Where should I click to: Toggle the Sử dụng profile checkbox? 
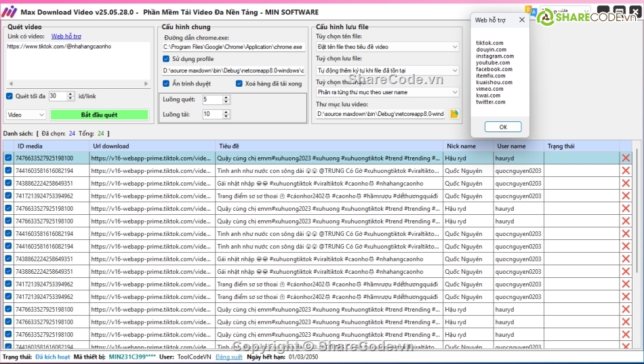[x=166, y=59]
